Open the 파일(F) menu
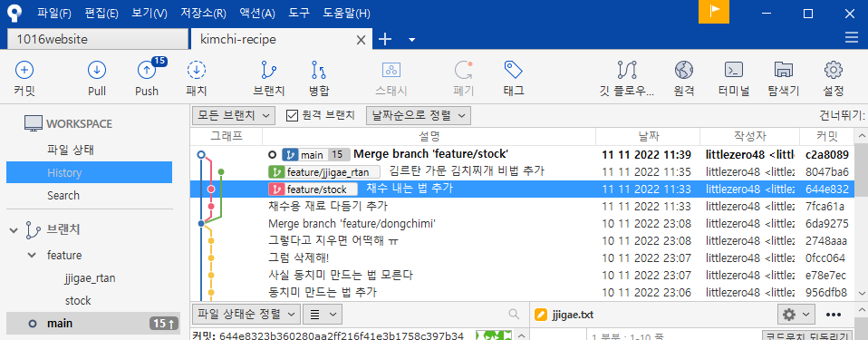This screenshot has height=340, width=868. click(x=54, y=14)
